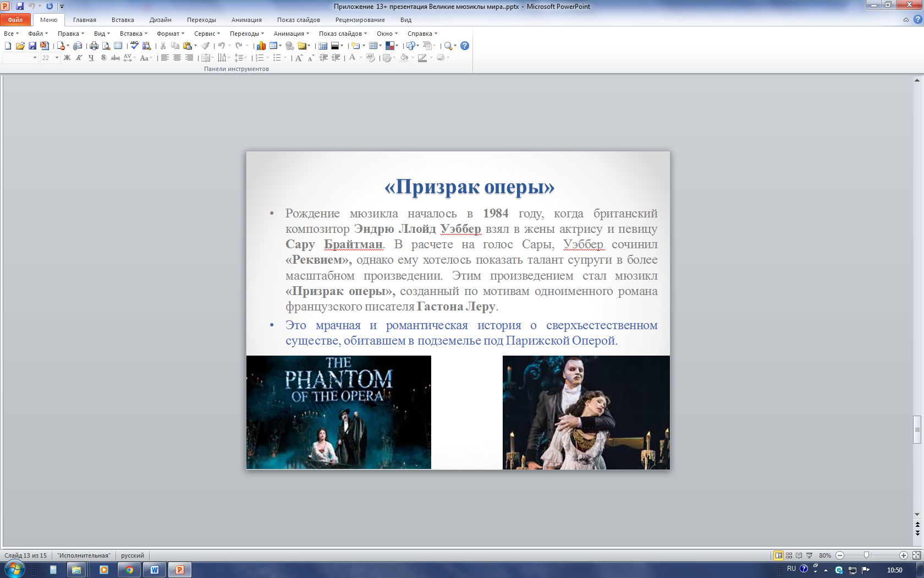Click the Increase Indent icon

pyautogui.click(x=335, y=58)
